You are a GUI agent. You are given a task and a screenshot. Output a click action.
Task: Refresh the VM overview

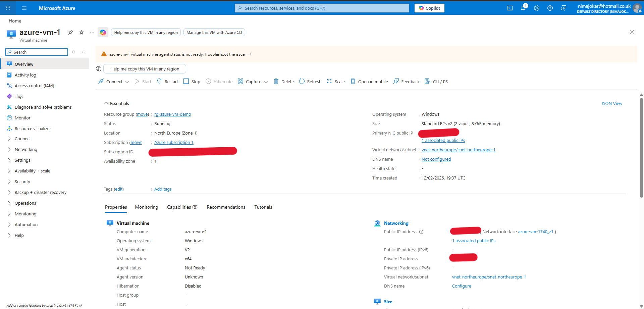310,82
